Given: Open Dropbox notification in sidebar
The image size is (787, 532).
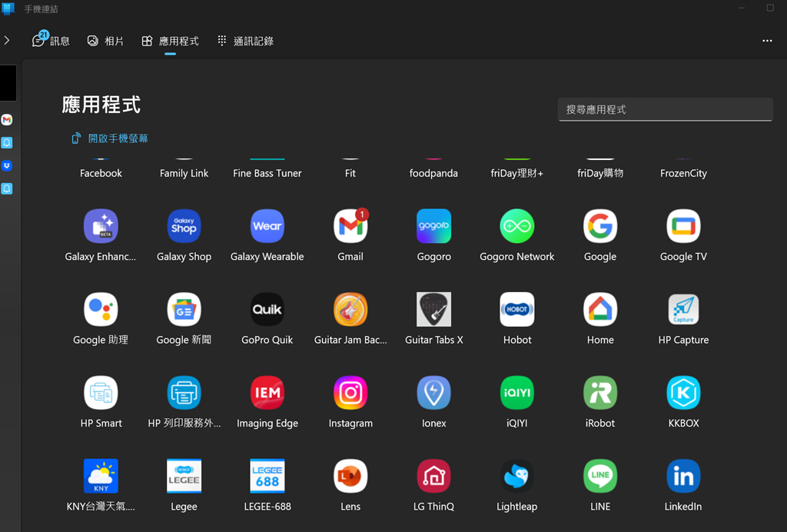Looking at the screenshot, I should pyautogui.click(x=6, y=165).
